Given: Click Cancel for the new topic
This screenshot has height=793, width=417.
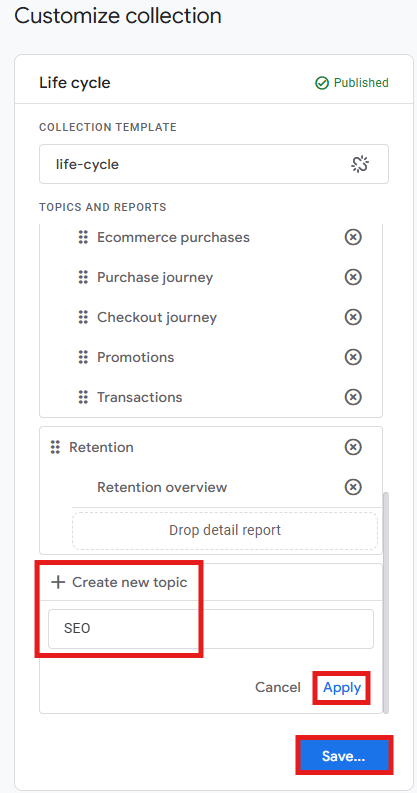Looking at the screenshot, I should click(277, 687).
